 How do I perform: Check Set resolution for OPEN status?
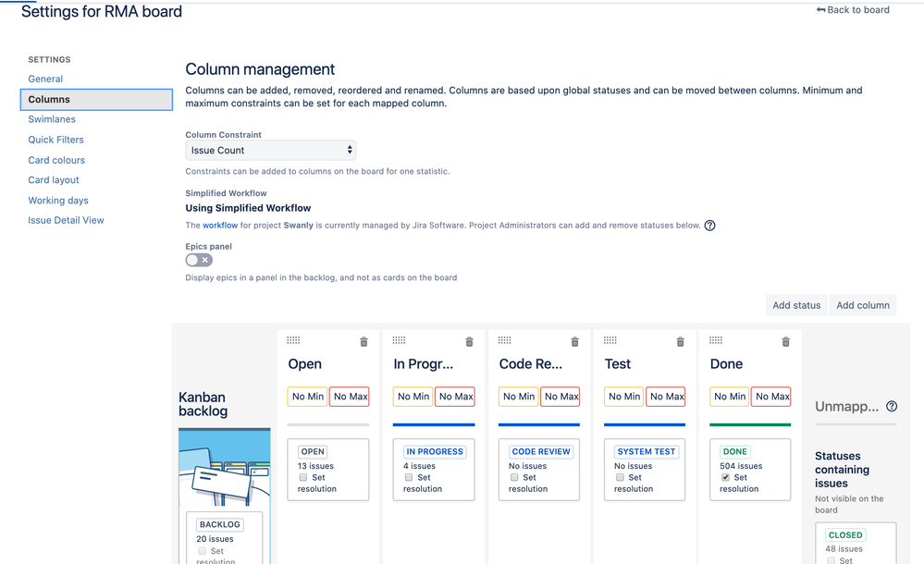click(302, 477)
